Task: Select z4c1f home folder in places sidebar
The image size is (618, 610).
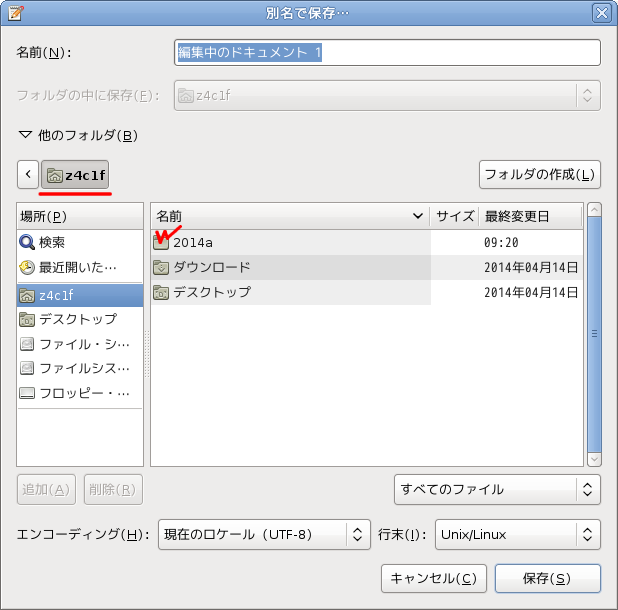Action: (x=80, y=295)
